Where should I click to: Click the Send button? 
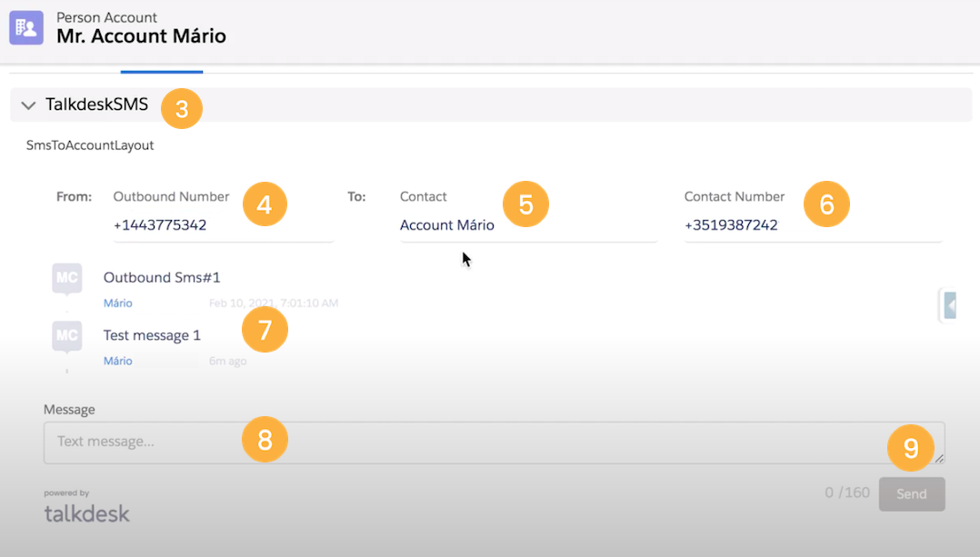[x=912, y=494]
